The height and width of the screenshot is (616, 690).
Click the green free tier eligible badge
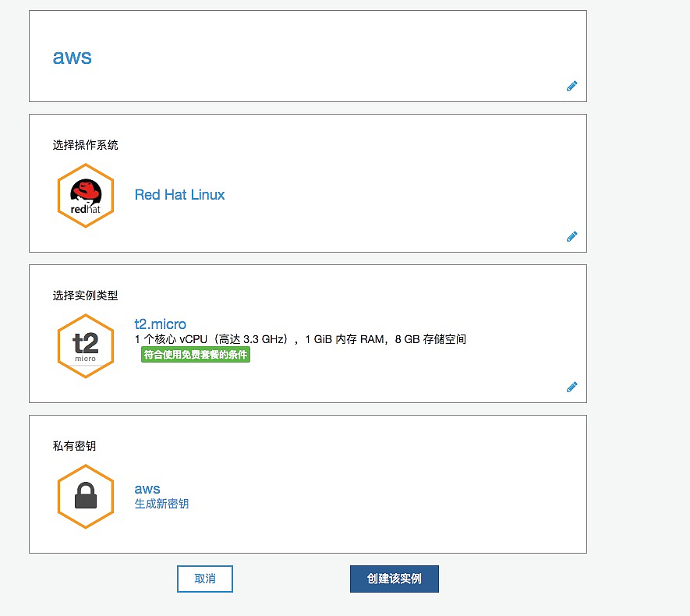click(196, 355)
